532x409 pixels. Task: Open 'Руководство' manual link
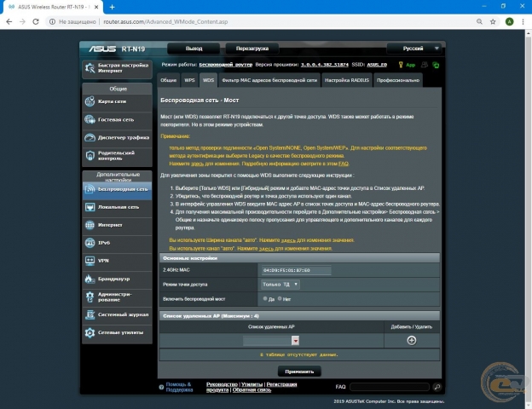[x=222, y=384]
